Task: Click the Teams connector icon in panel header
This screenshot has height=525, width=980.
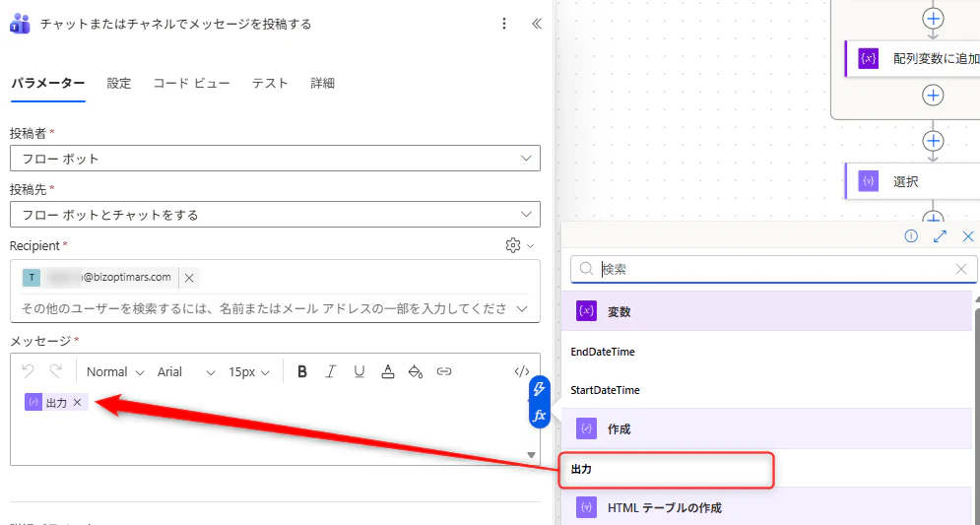Action: click(20, 24)
